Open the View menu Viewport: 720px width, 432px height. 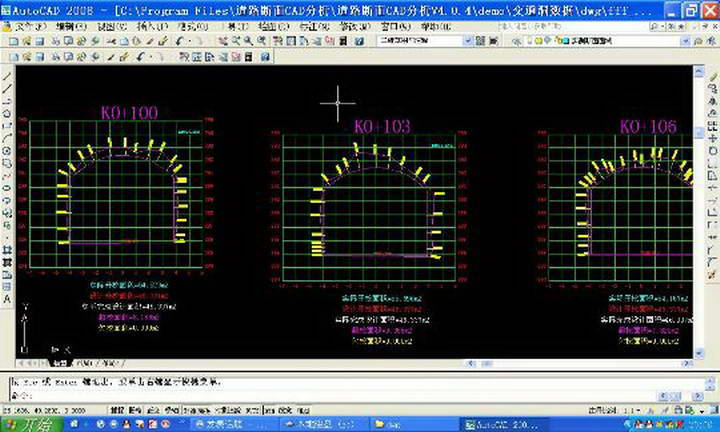(x=112, y=27)
